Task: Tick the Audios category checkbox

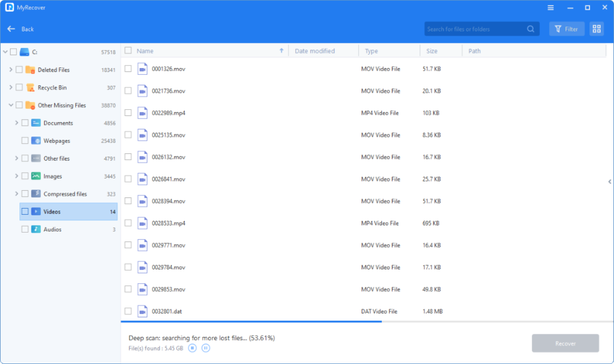Action: (x=25, y=230)
